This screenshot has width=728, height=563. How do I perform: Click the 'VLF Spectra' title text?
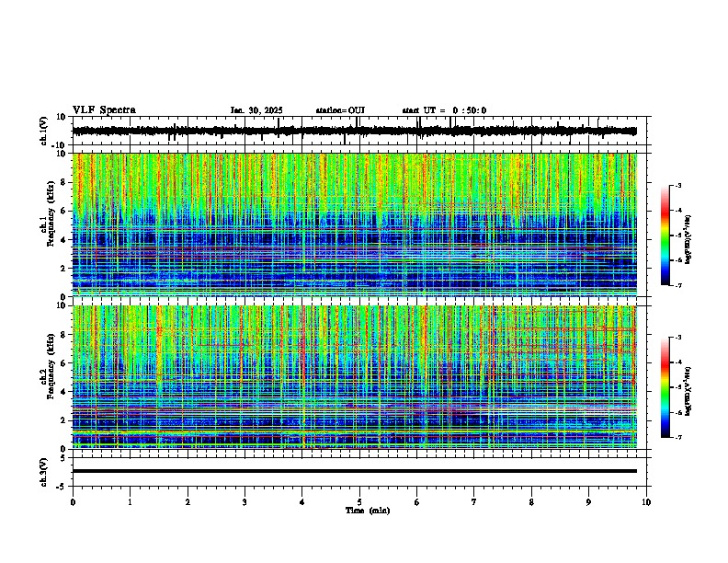[x=104, y=109]
